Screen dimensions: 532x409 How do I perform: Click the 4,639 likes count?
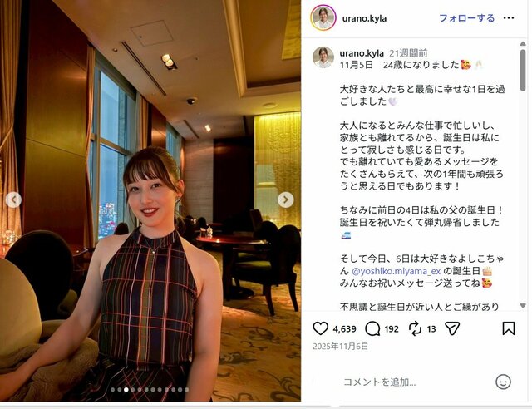point(344,329)
